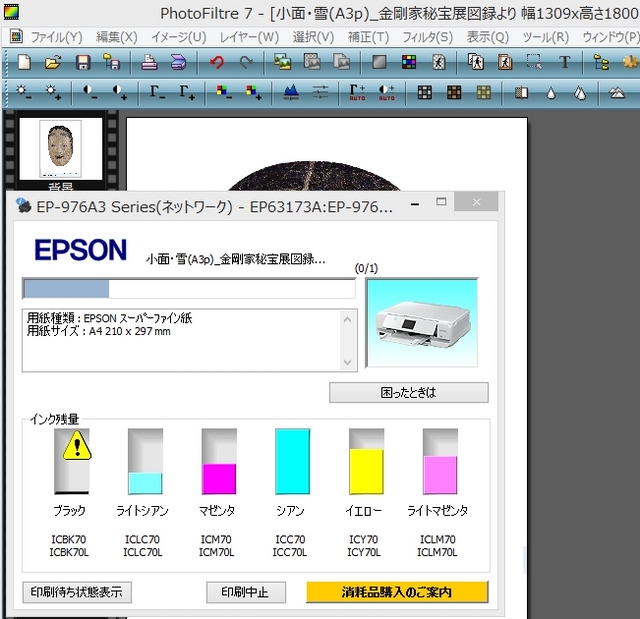The height and width of the screenshot is (619, 640).
Task: Click the Saturation plus icon
Action: point(253,92)
